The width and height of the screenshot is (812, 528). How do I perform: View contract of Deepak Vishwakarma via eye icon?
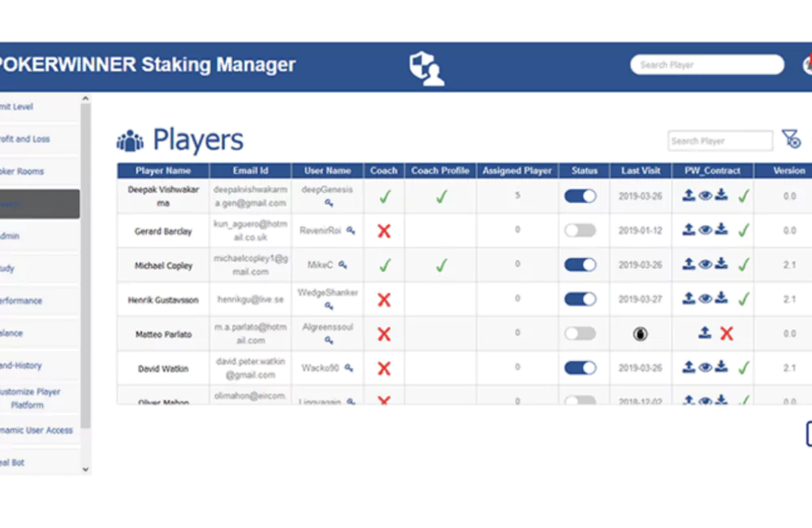(x=705, y=196)
